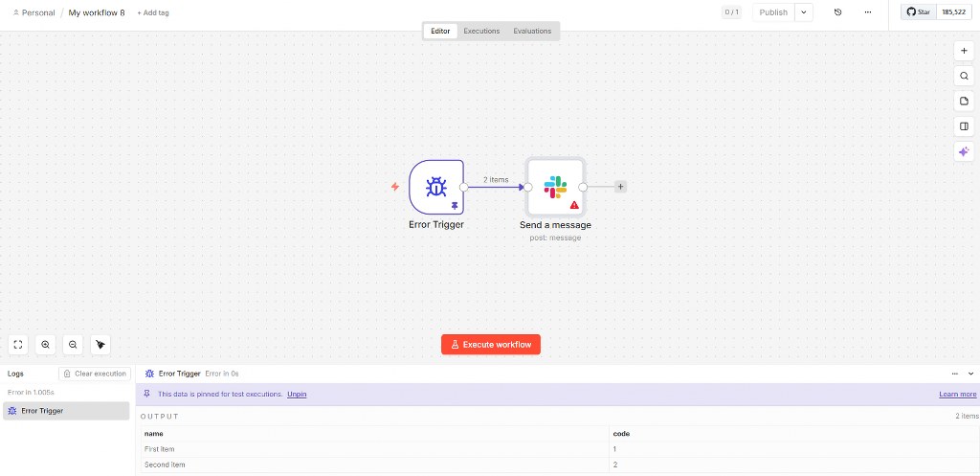Switch to the Executions tab

pyautogui.click(x=481, y=31)
